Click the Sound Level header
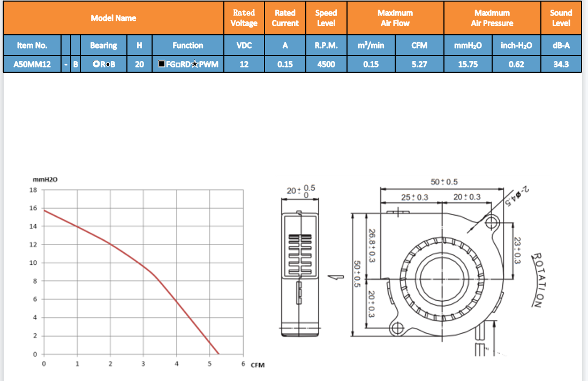 pos(561,18)
